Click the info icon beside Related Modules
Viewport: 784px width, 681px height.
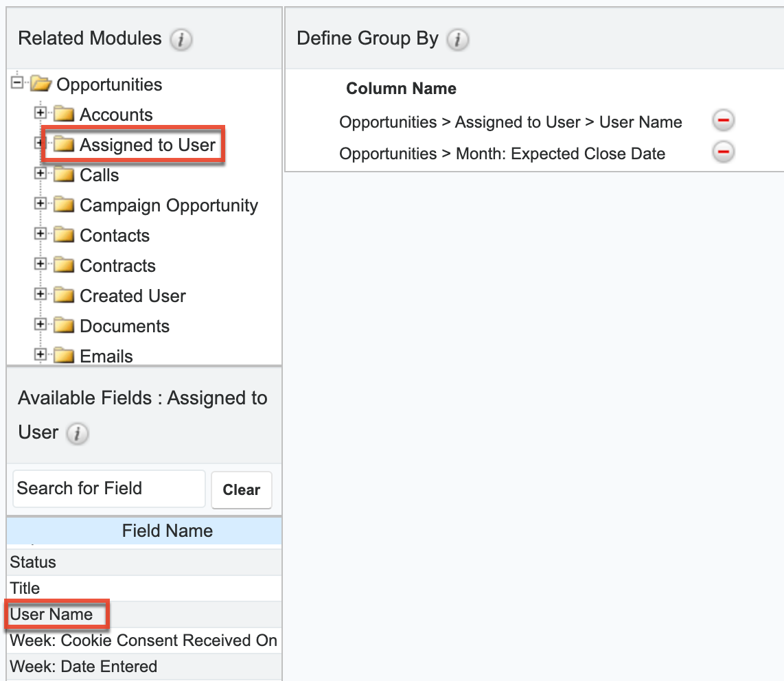pyautogui.click(x=181, y=39)
